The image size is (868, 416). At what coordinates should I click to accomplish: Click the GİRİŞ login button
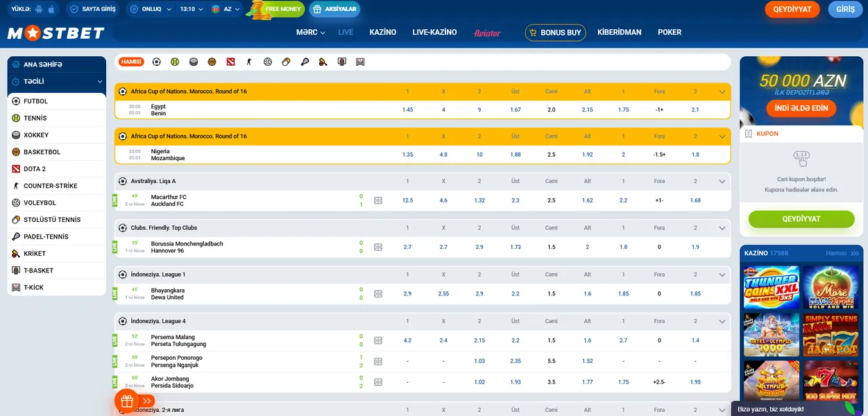point(845,9)
